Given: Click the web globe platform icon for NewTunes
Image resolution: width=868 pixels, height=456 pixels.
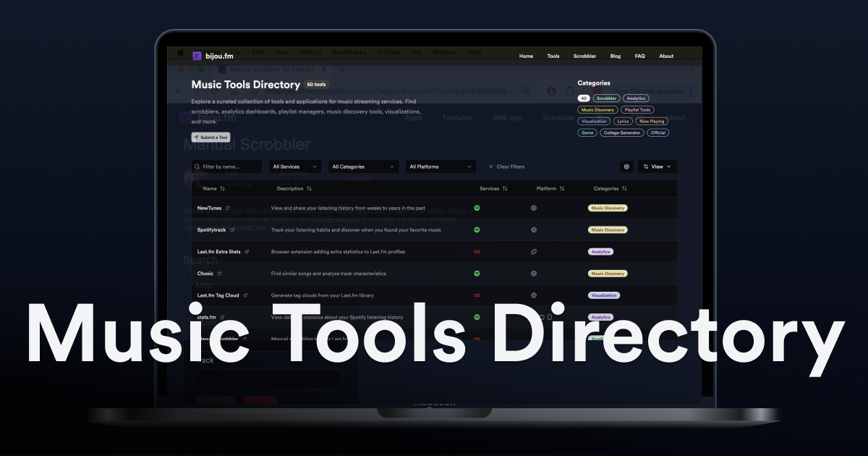Looking at the screenshot, I should [x=533, y=208].
